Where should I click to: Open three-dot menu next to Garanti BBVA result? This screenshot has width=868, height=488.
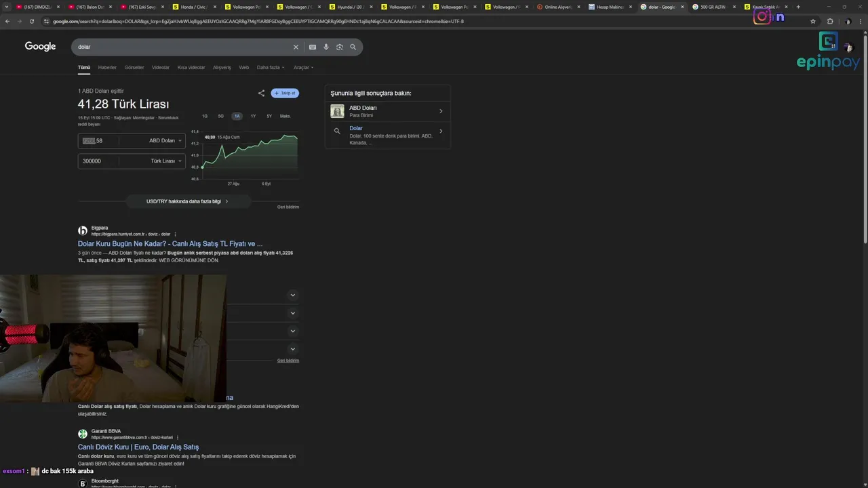(x=178, y=437)
